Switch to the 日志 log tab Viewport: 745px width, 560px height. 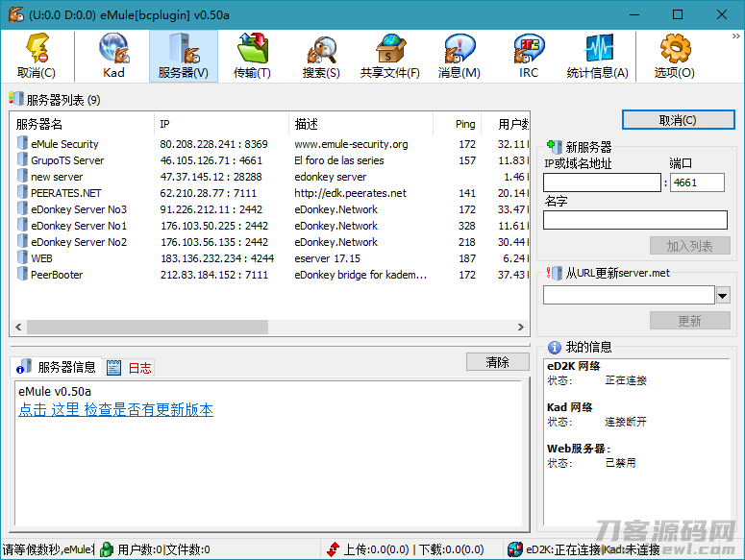pos(129,367)
